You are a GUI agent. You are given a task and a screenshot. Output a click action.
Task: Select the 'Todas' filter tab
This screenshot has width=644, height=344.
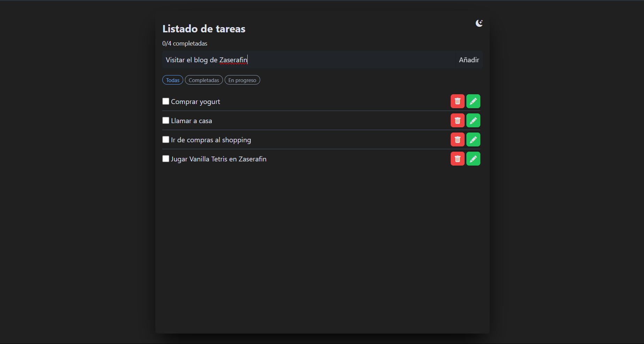tap(173, 80)
